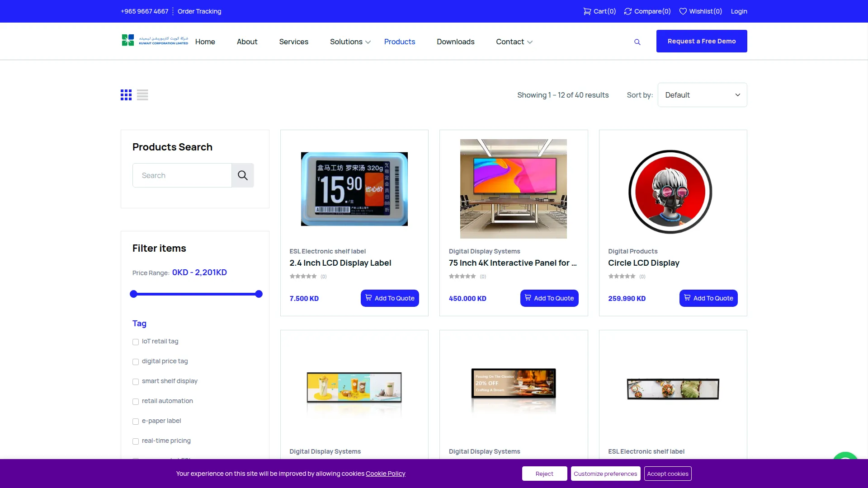Expand the Solutions menu chevron
This screenshot has height=488, width=868.
click(368, 42)
